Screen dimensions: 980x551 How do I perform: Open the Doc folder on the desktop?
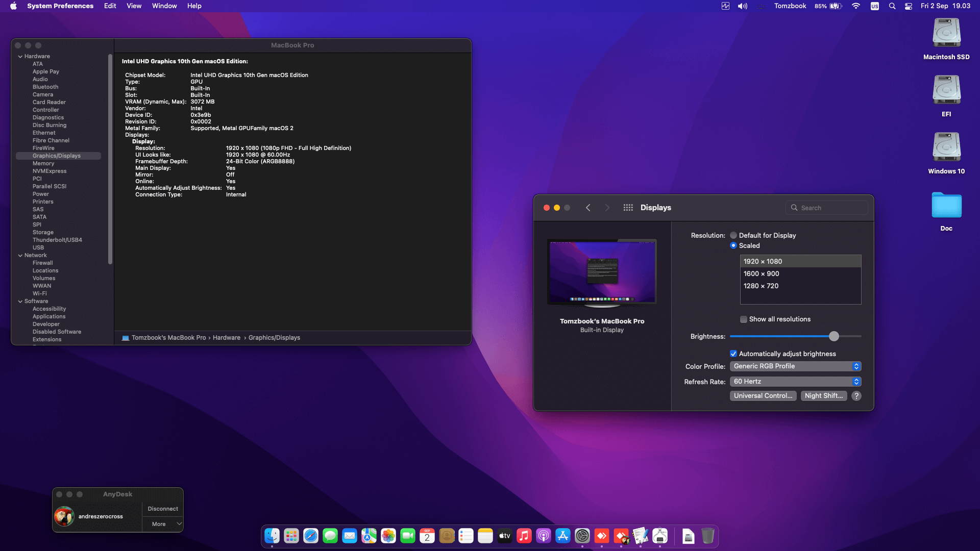pos(946,211)
